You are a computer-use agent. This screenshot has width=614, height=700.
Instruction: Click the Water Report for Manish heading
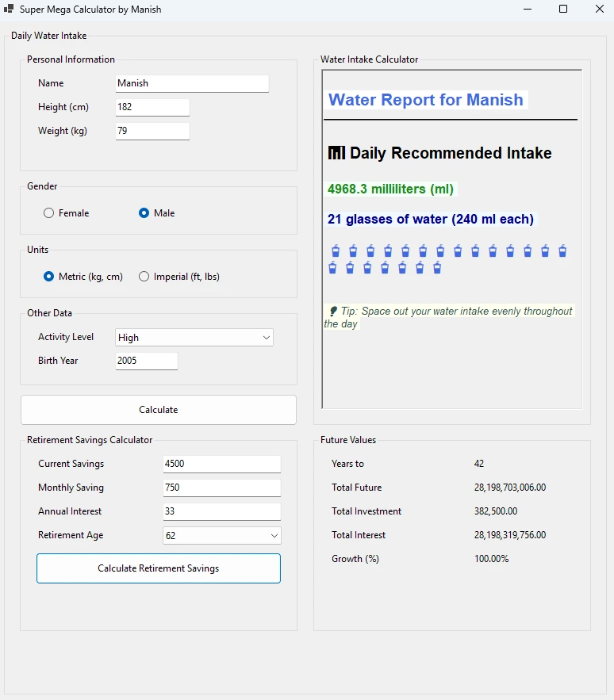(x=426, y=100)
